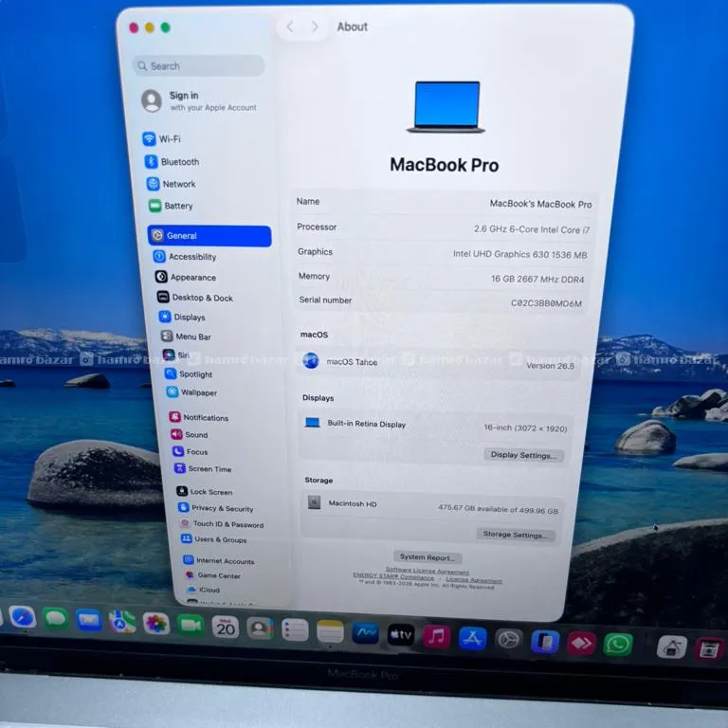Open Freeform from the Dock
728x728 pixels.
point(365,633)
